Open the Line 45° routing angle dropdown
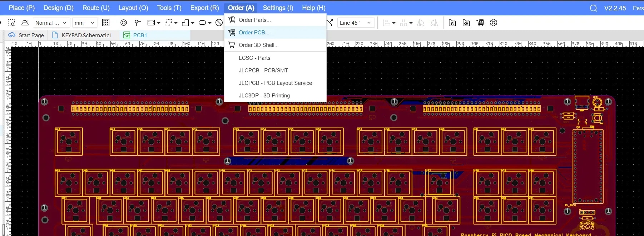The height and width of the screenshot is (236, 644). [x=356, y=23]
